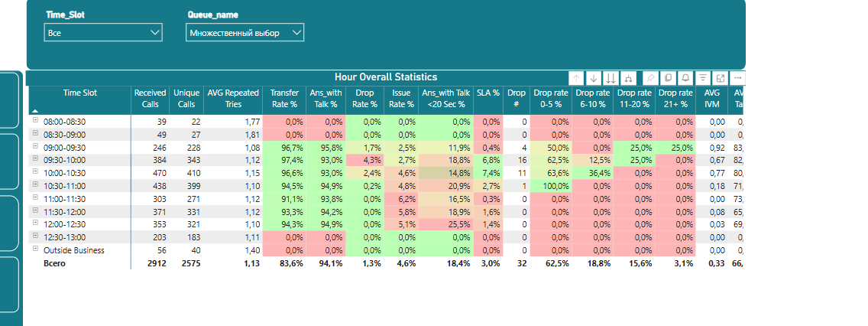Pin the Hour Overall Statistics visual
The width and height of the screenshot is (868, 326).
pyautogui.click(x=650, y=78)
